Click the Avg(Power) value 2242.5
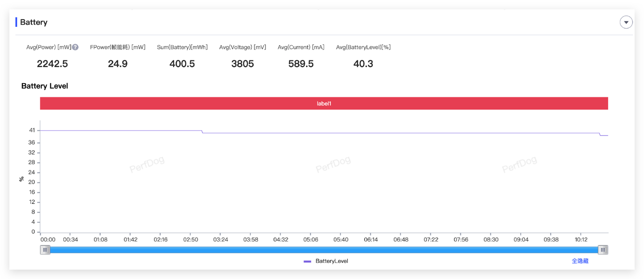Image resolution: width=644 pixels, height=279 pixels. click(x=52, y=64)
